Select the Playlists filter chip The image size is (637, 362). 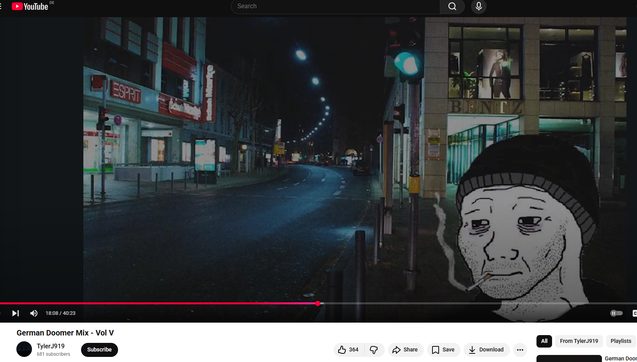[x=621, y=341]
